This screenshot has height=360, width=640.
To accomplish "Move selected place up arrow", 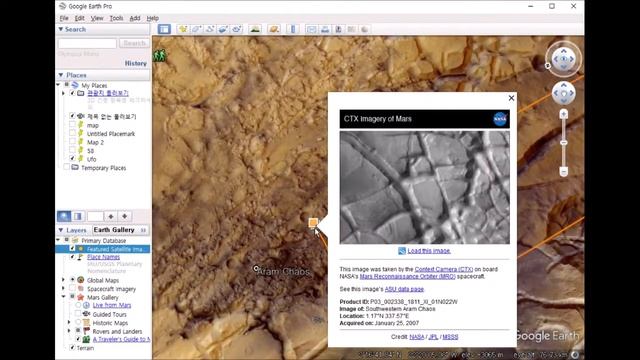I will (x=111, y=216).
